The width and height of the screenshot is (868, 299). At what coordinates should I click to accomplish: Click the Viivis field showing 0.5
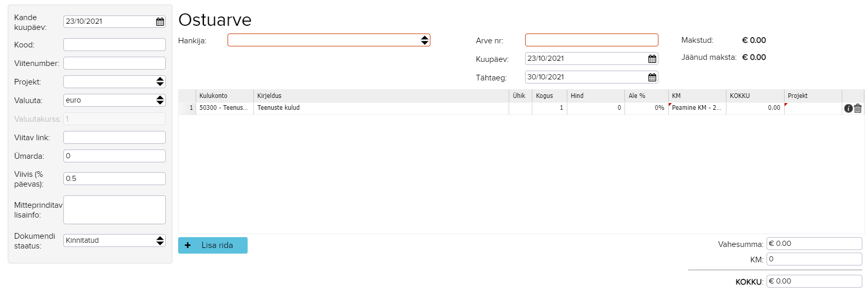pyautogui.click(x=114, y=178)
